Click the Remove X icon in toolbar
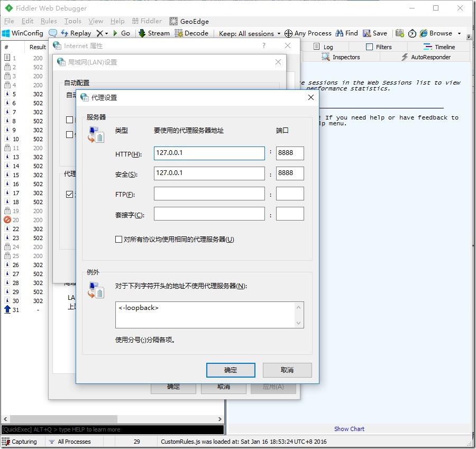The image size is (476, 449). [99, 33]
